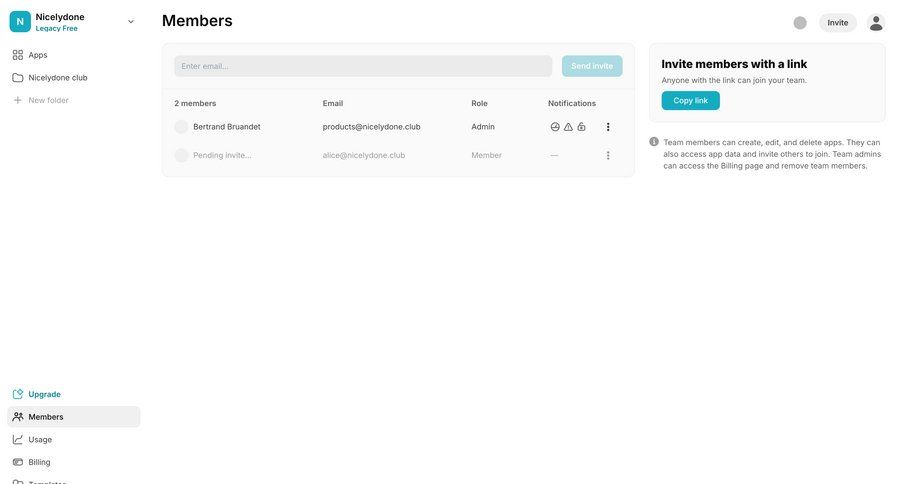Click the Nicelydone team logo avatar
This screenshot has width=900, height=484.
[20, 21]
